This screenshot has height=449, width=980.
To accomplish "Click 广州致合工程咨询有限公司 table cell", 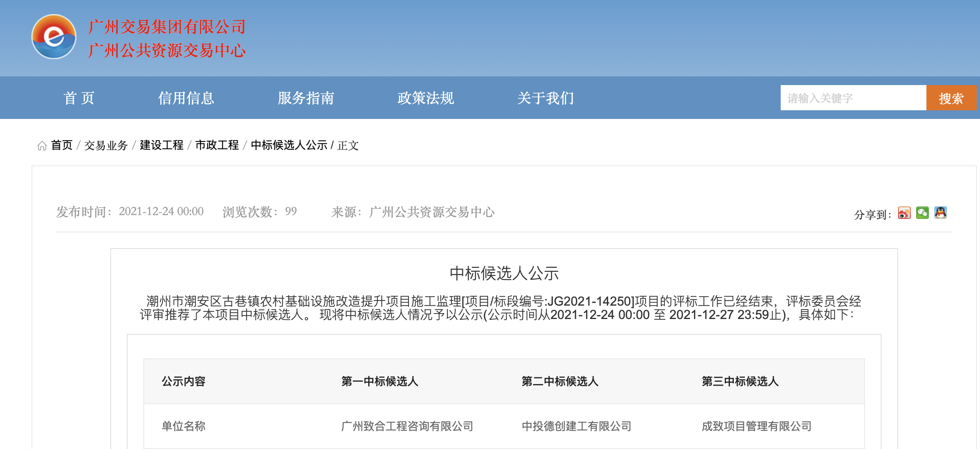I will (x=407, y=426).
